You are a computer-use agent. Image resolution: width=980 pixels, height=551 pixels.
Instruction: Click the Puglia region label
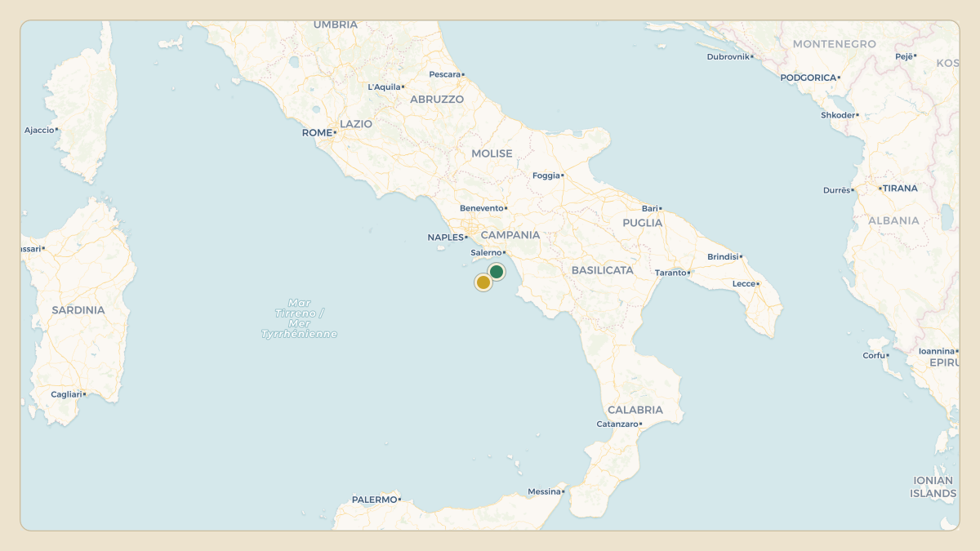(x=643, y=223)
